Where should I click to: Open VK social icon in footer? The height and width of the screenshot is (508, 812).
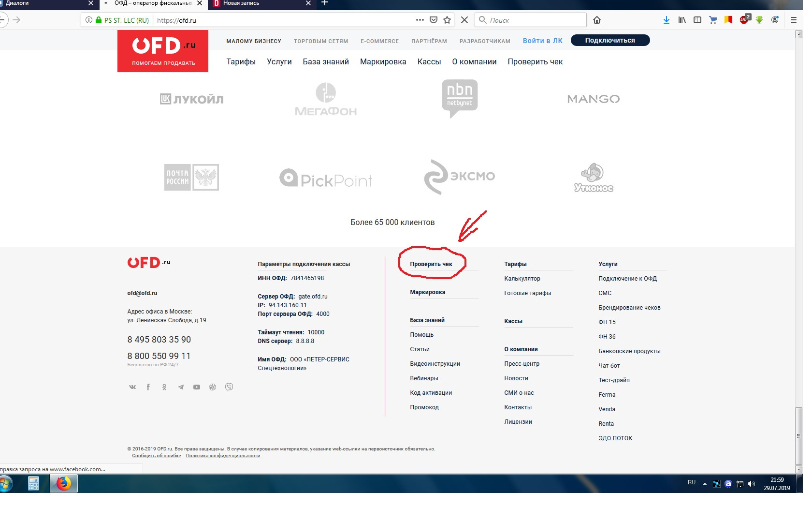pos(132,387)
